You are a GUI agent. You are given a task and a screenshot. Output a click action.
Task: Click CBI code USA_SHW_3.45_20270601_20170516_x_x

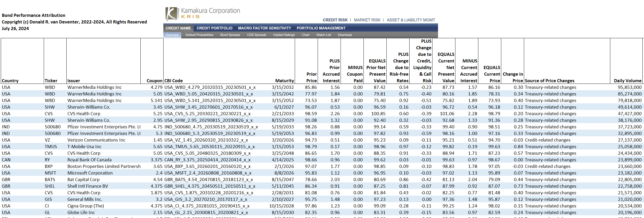click(209, 107)
